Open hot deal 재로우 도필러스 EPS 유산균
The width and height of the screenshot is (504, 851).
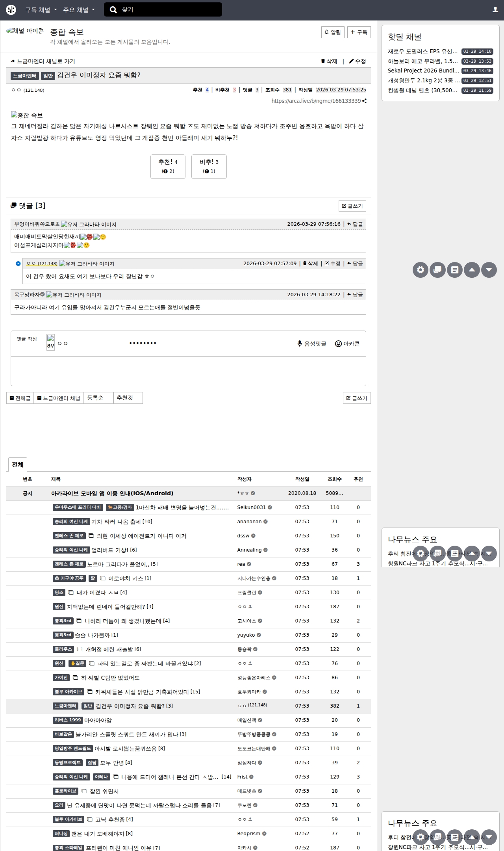coord(423,52)
